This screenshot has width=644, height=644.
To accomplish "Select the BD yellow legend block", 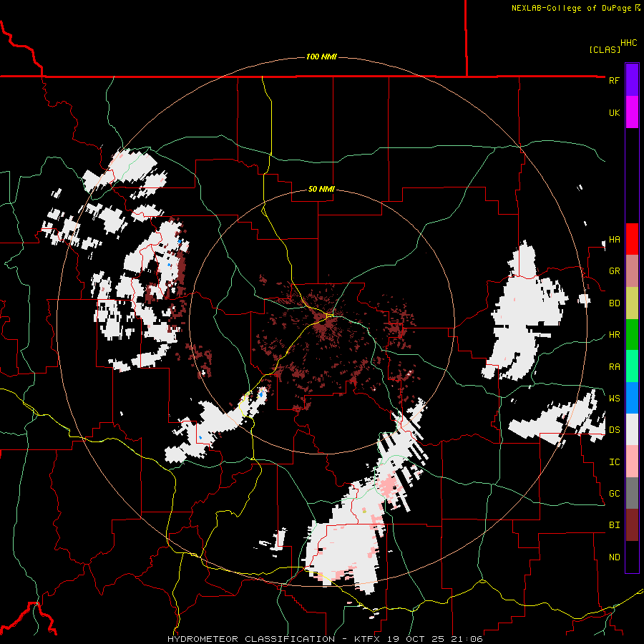I will coord(632,303).
